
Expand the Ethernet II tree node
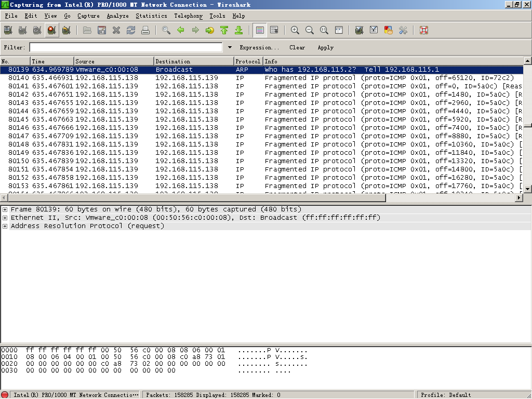pyautogui.click(x=5, y=218)
